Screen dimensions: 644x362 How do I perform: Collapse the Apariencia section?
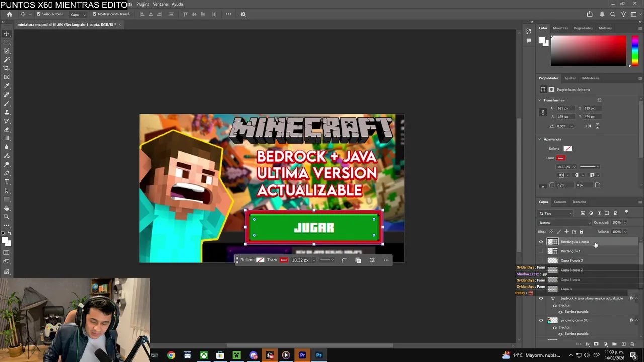pyautogui.click(x=540, y=139)
